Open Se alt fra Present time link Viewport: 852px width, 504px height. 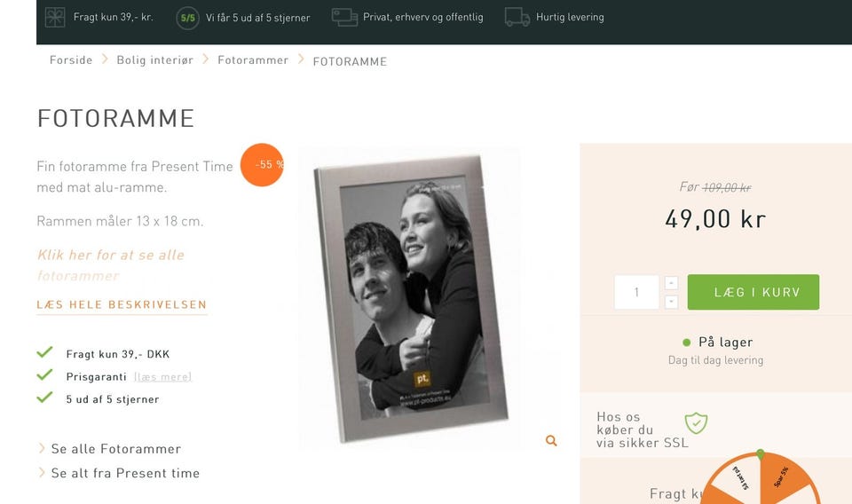125,473
